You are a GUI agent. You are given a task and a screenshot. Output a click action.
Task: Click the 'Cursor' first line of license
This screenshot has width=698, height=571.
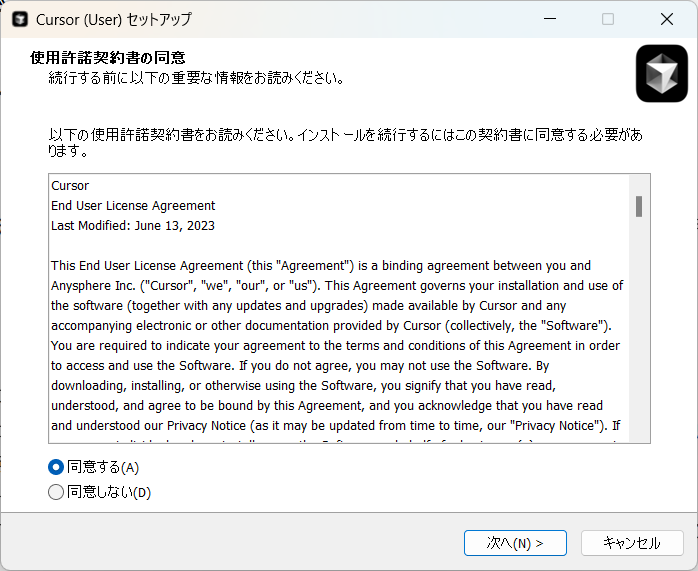pyautogui.click(x=70, y=186)
